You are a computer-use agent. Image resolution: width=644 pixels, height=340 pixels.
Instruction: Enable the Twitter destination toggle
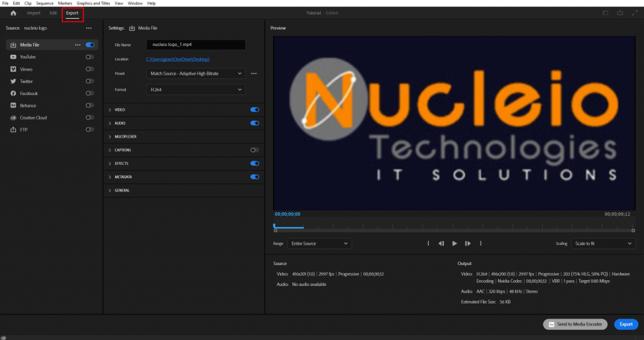pyautogui.click(x=89, y=81)
